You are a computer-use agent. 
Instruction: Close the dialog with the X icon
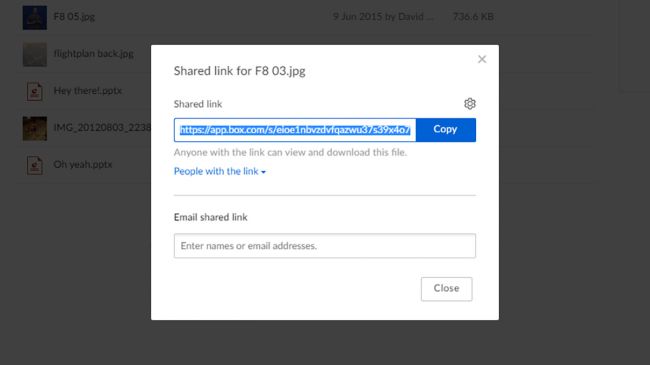pyautogui.click(x=482, y=59)
